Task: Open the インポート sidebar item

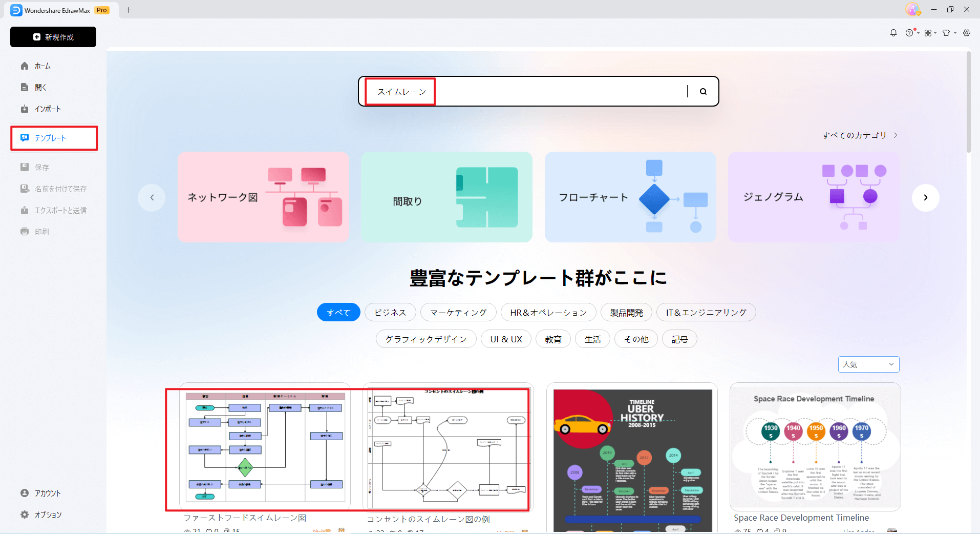Action: click(x=48, y=109)
